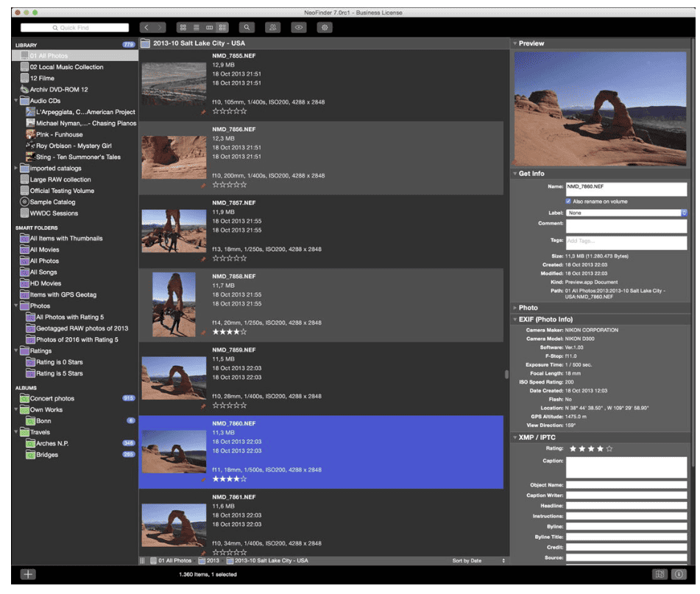Collapse the Ratings smart folder group

16,351
